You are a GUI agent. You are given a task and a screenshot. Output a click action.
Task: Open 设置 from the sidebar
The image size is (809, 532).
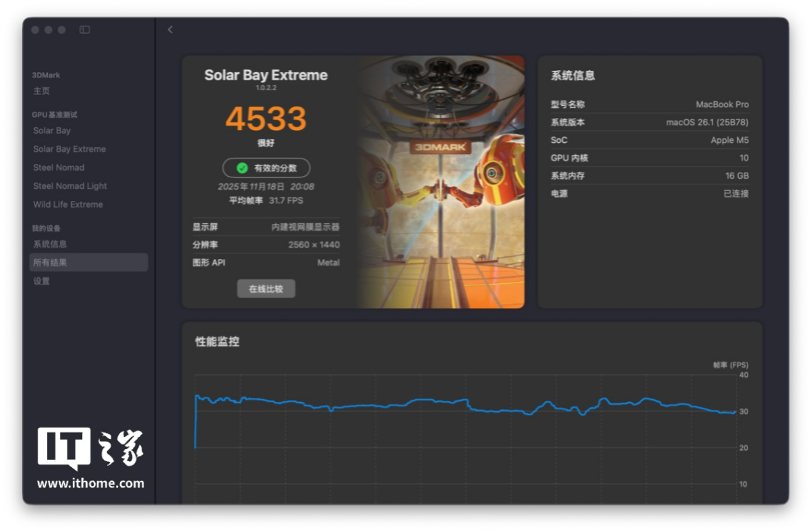(42, 281)
